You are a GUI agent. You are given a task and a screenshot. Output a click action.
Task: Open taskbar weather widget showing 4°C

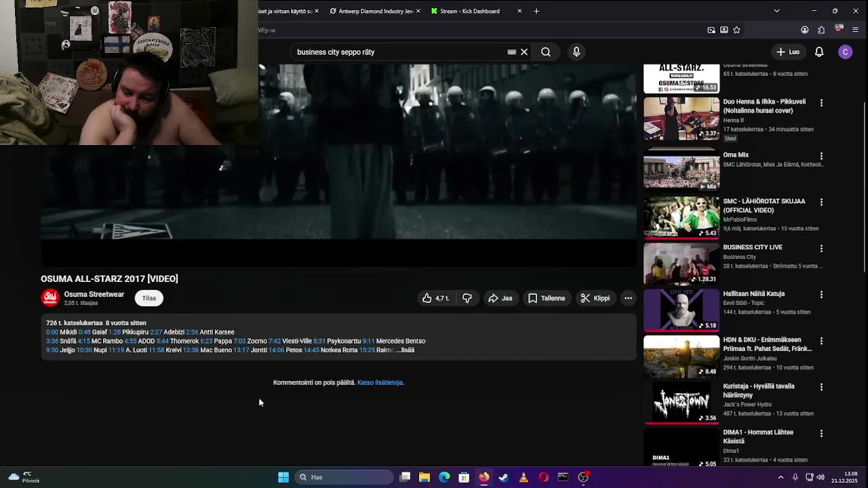tap(23, 477)
